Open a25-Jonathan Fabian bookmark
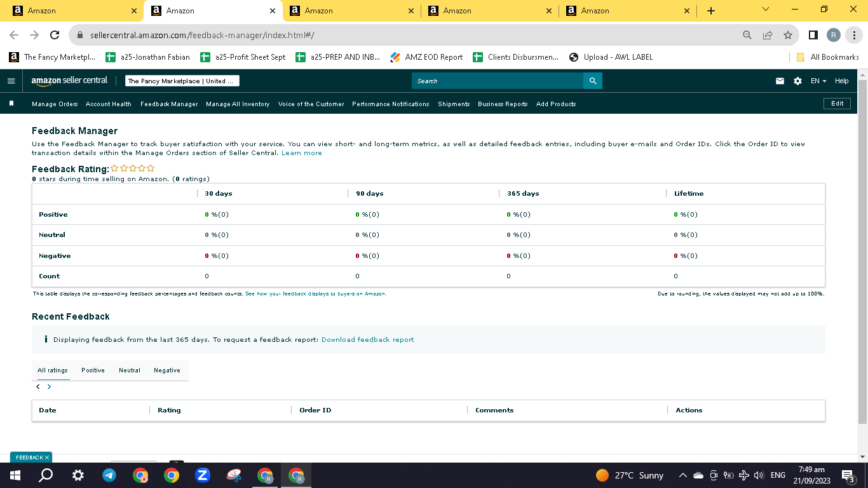Screen dimensions: 868x488 click(x=147, y=57)
